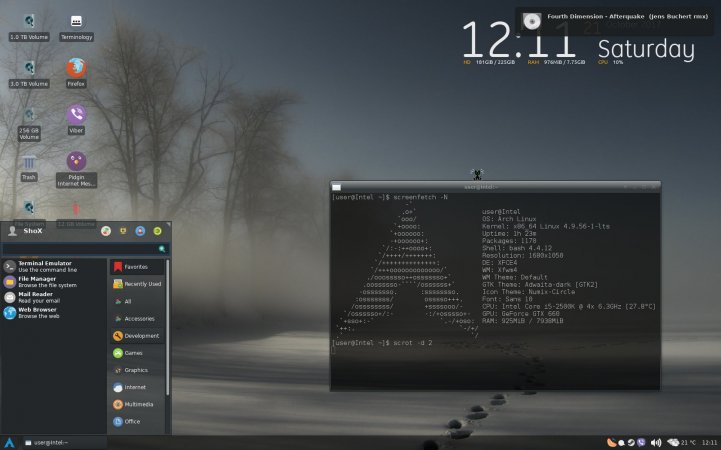Click the log out icon in menu header
The height and width of the screenshot is (450, 721).
pos(157,231)
